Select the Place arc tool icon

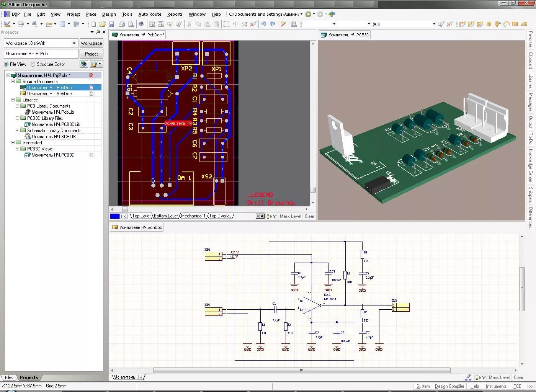point(506,24)
